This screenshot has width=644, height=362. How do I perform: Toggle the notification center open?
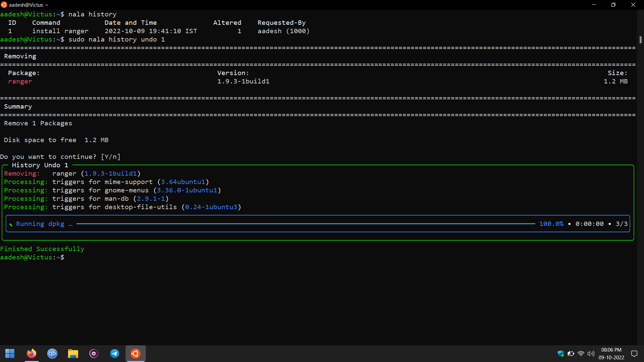(x=635, y=354)
